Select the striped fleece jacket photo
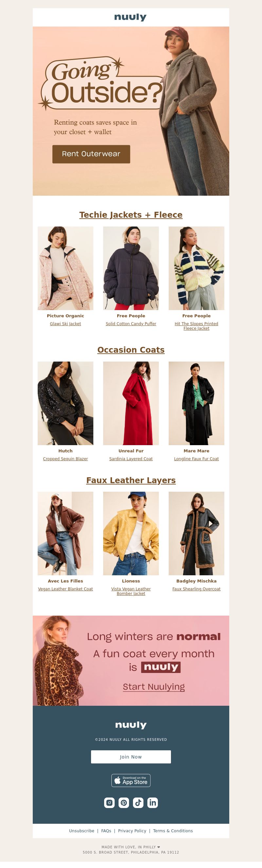This screenshot has height=868, width=262. point(196,268)
